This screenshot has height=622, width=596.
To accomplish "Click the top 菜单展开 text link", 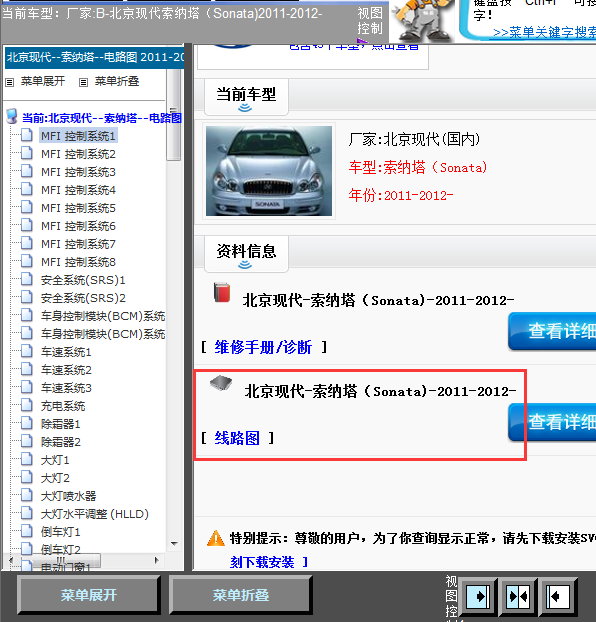I will click(x=42, y=81).
